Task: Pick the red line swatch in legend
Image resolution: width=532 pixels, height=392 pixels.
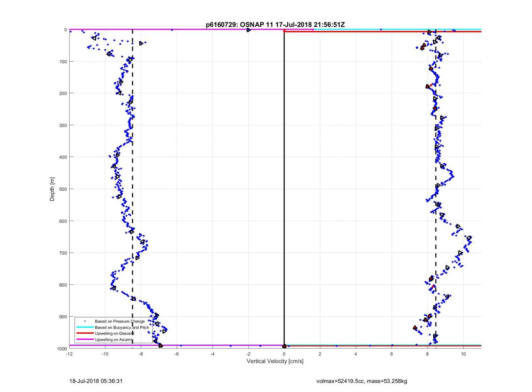Action: click(x=85, y=333)
